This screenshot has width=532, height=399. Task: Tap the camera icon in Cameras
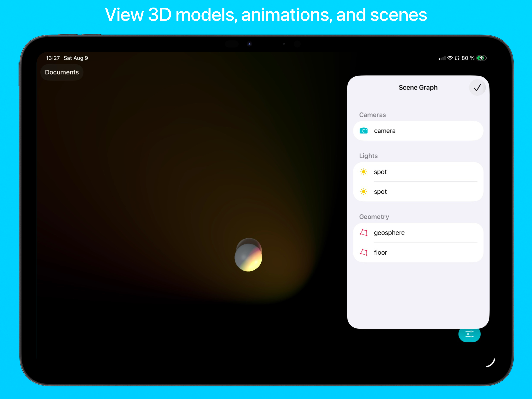(x=363, y=131)
